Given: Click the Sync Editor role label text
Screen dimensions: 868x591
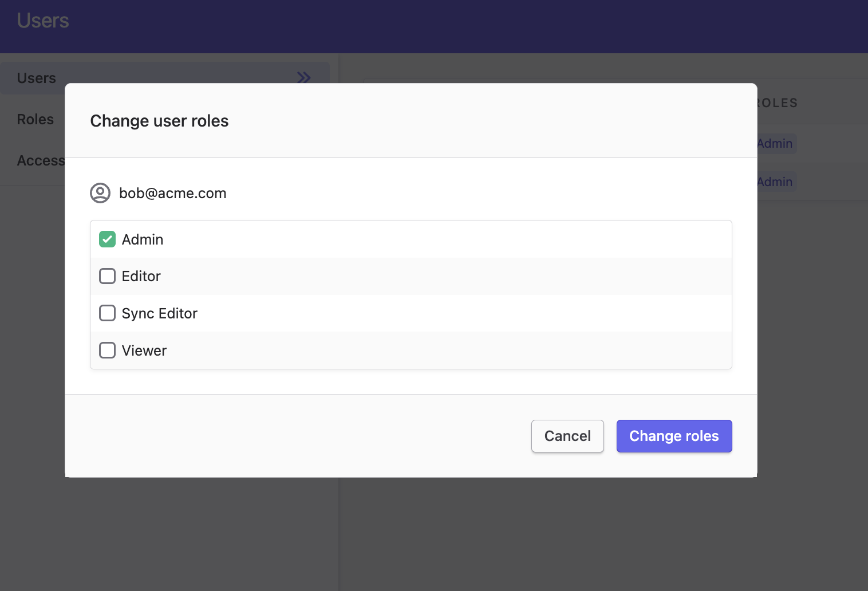Looking at the screenshot, I should [160, 313].
